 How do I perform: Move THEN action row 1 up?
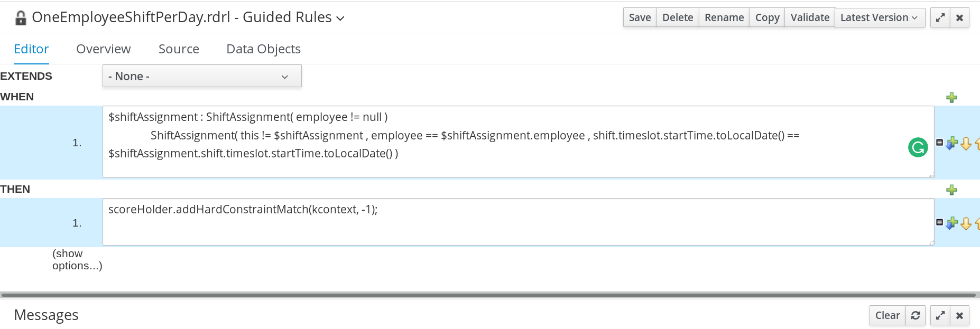pyautogui.click(x=977, y=223)
